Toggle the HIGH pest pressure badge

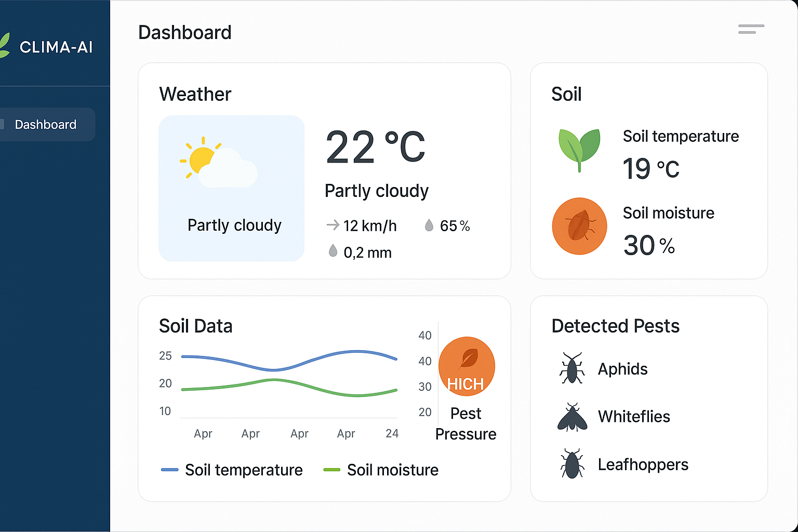coord(466,366)
